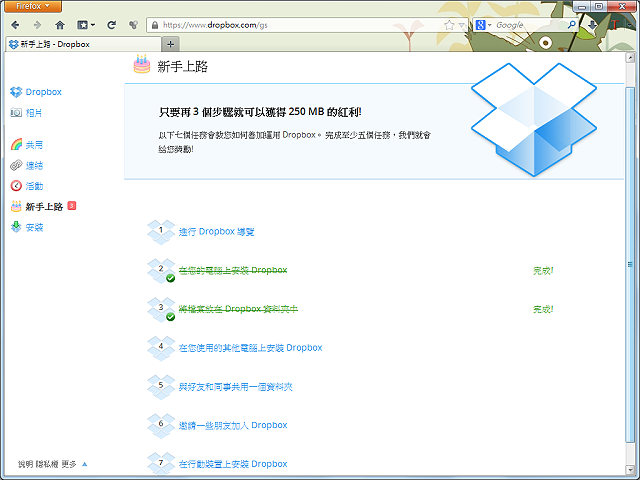Click the scrollbar down arrow

click(x=630, y=470)
